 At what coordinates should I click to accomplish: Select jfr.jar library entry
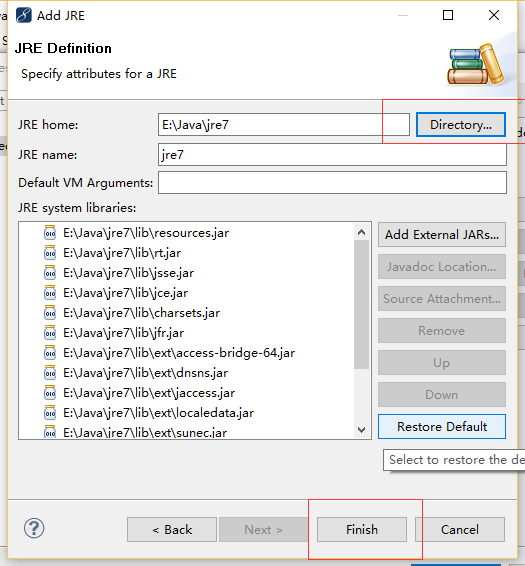point(123,333)
